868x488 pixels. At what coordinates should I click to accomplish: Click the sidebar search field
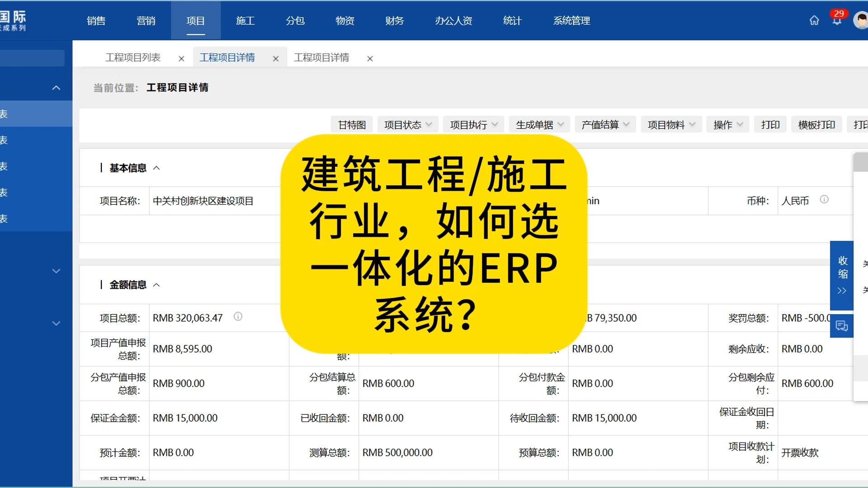click(x=32, y=58)
